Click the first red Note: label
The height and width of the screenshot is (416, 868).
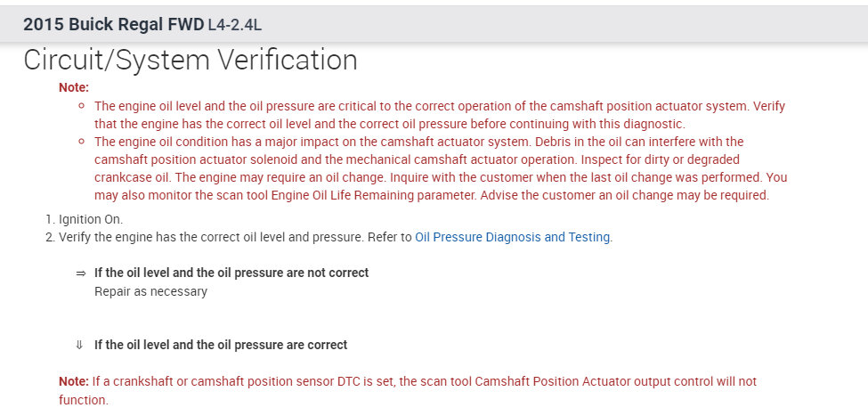tap(74, 87)
